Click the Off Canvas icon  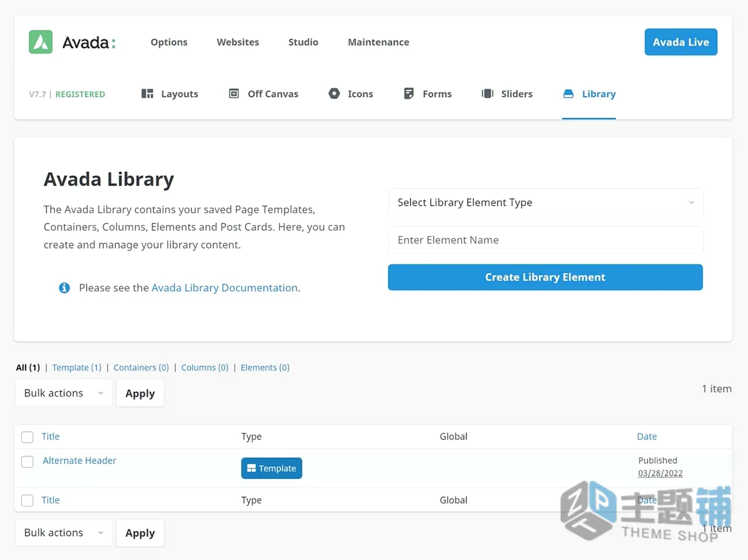(x=234, y=94)
